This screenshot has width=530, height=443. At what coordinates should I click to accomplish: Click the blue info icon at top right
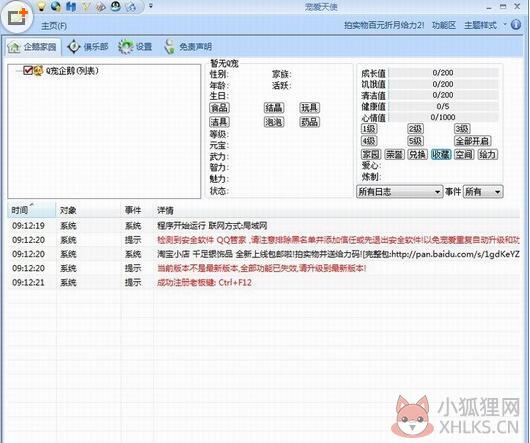pos(516,25)
